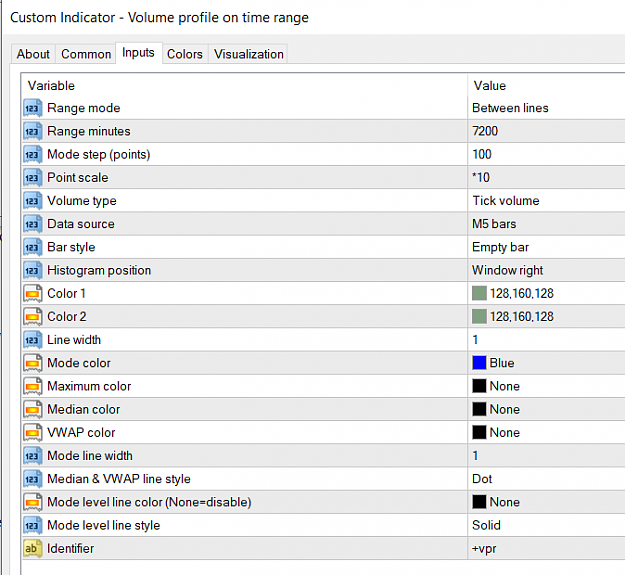The width and height of the screenshot is (625, 575).
Task: Click the numeric icon beside Volume type
Action: [33, 201]
